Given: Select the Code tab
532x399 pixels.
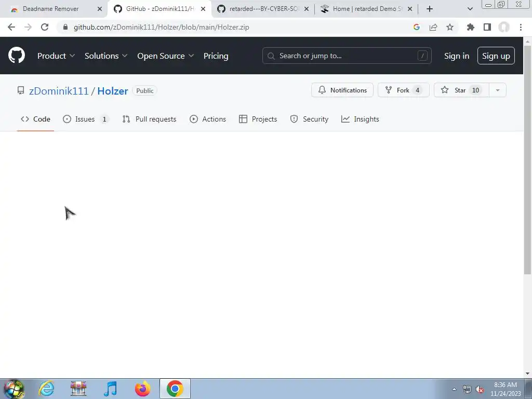Looking at the screenshot, I should pyautogui.click(x=35, y=119).
